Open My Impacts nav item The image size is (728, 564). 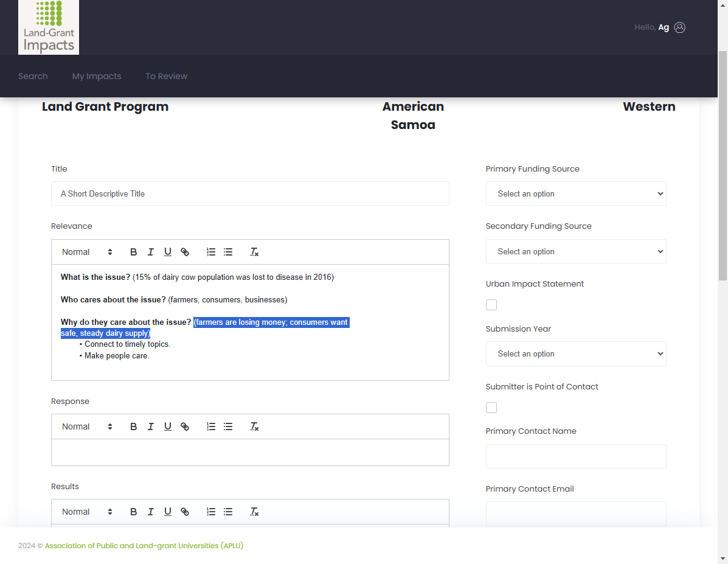pyautogui.click(x=97, y=76)
